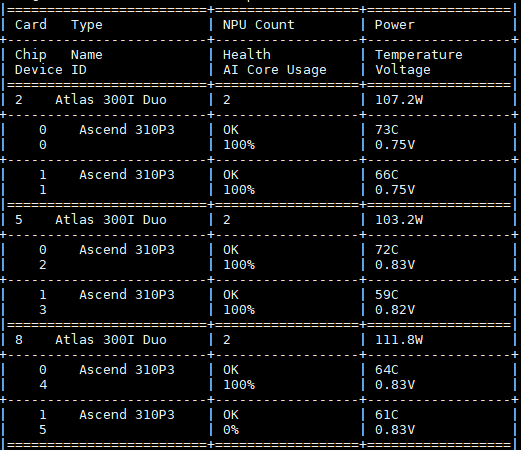The height and width of the screenshot is (450, 521).
Task: Click the 0% AI Core Usage value
Action: pos(231,430)
